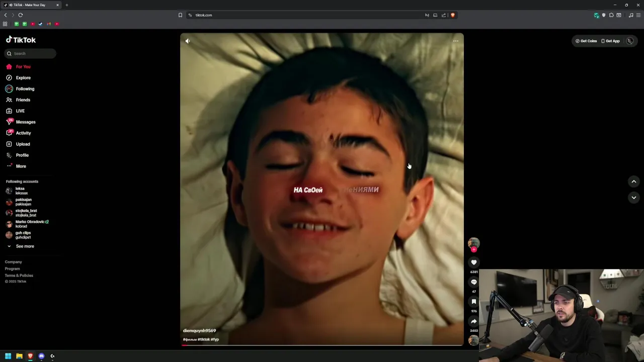Click the share icon in the address bar

(x=444, y=15)
